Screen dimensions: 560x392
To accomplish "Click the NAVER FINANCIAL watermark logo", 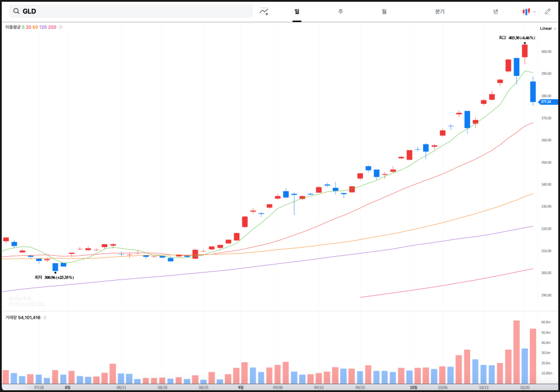I will [x=28, y=302].
